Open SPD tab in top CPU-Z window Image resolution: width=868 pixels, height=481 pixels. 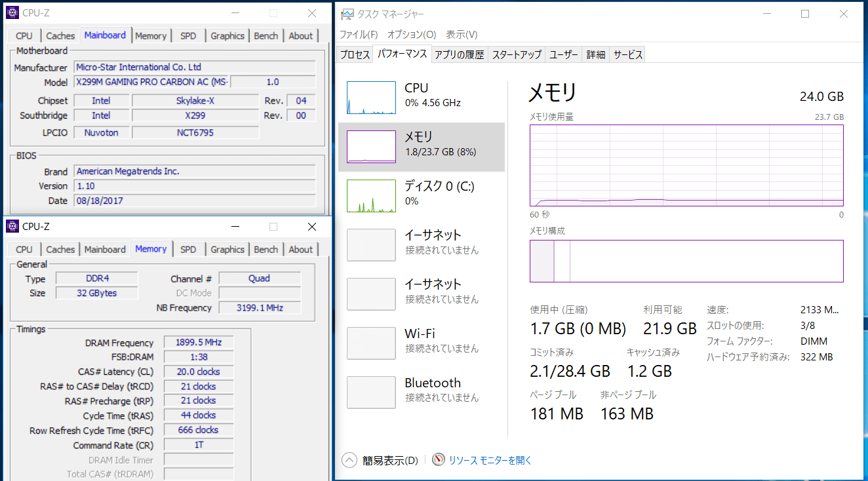pos(188,36)
